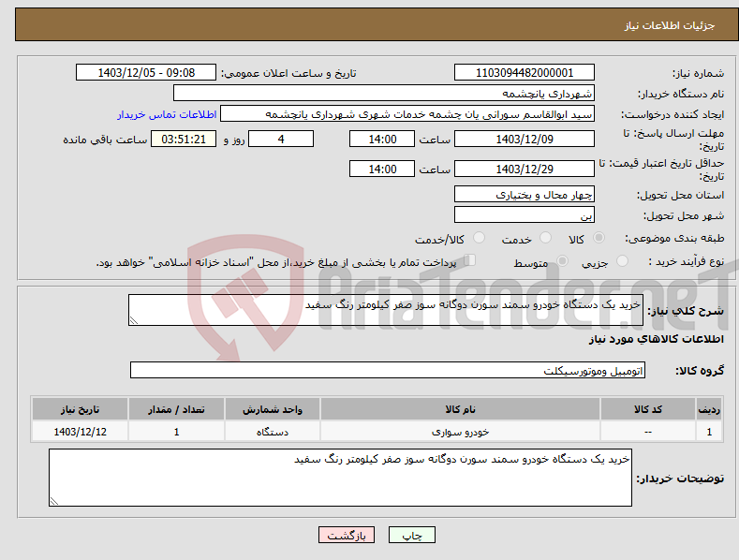Click the ردیف column header
The height and width of the screenshot is (560, 739).
[709, 409]
